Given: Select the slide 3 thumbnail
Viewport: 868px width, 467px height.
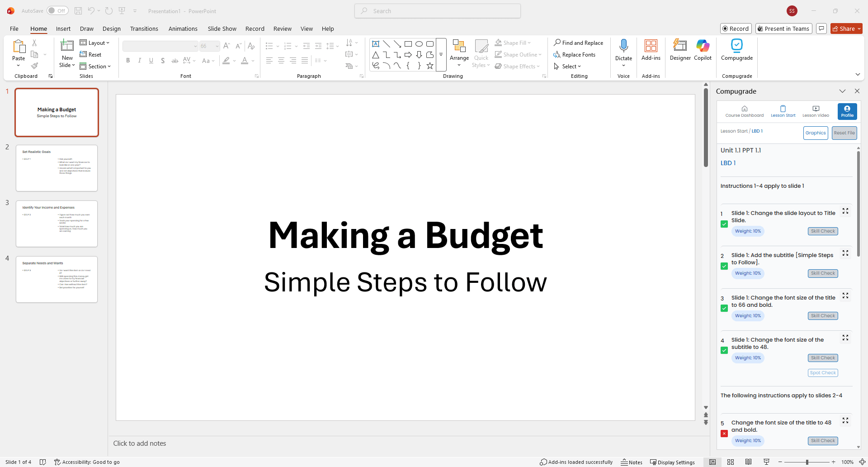Looking at the screenshot, I should point(57,224).
